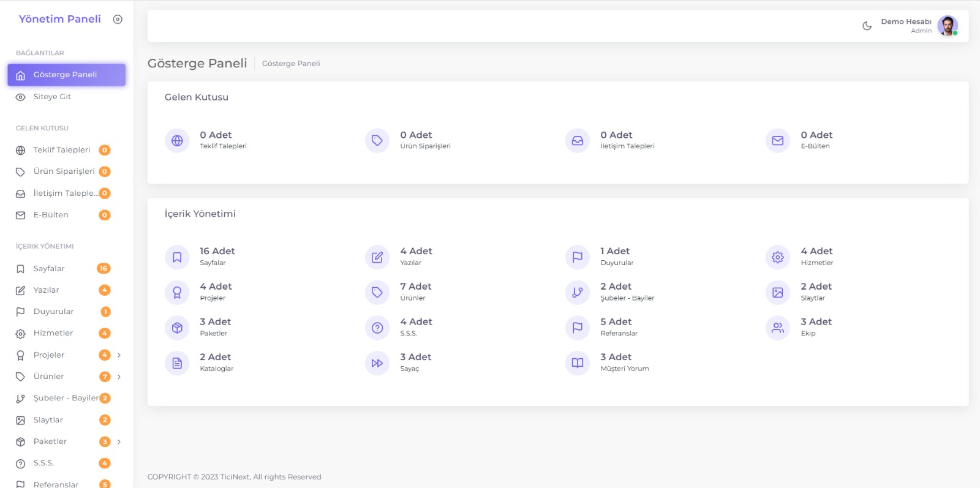Click the question mark icon for S.S.S. card
Image resolution: width=980 pixels, height=488 pixels.
(377, 328)
